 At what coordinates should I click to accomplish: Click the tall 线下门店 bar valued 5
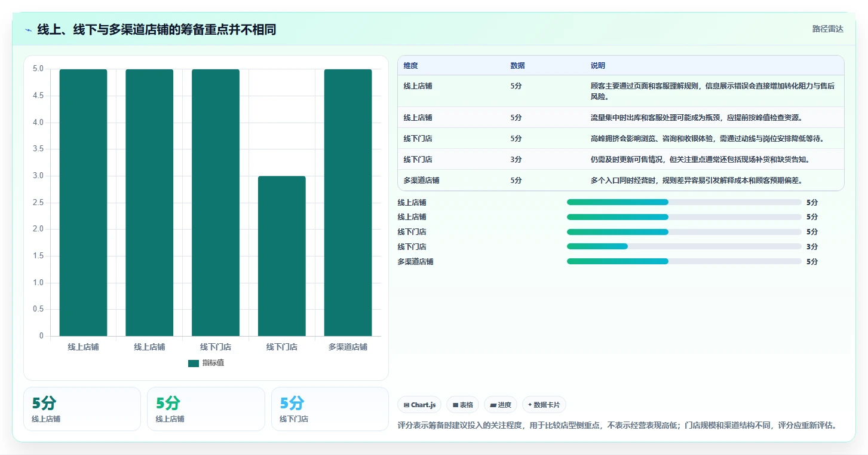[x=216, y=203]
